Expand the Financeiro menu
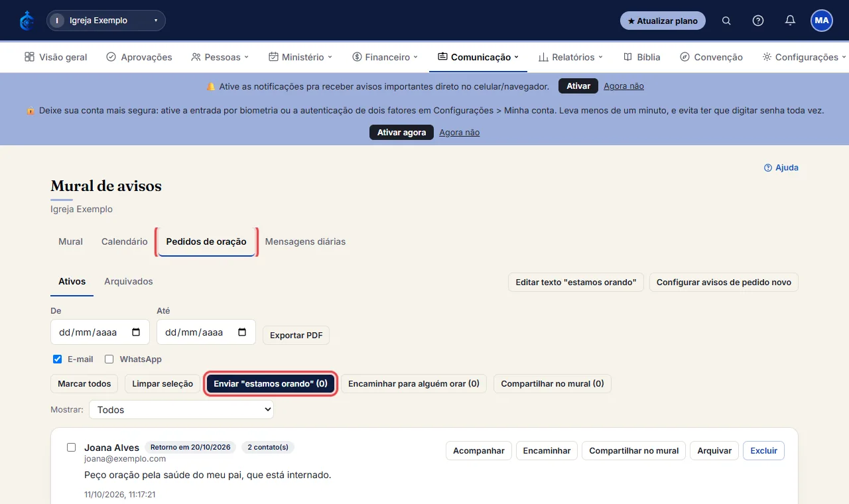Image resolution: width=849 pixels, height=504 pixels. click(x=385, y=57)
